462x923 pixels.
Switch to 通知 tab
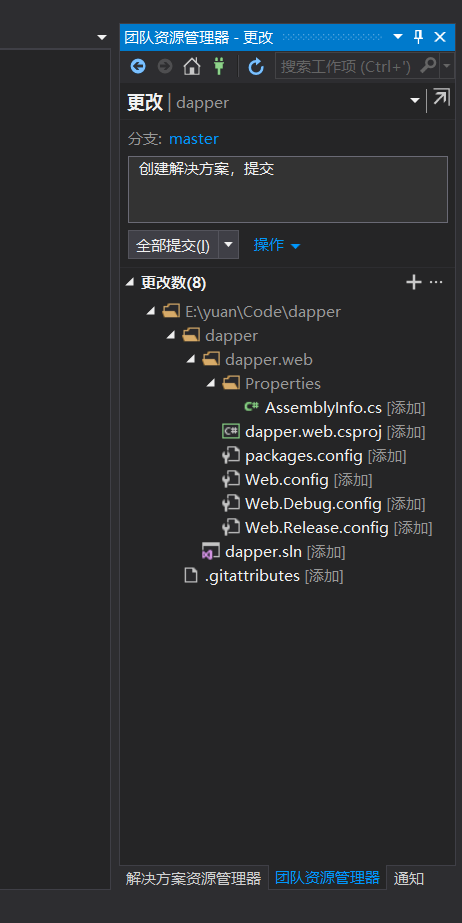pyautogui.click(x=408, y=879)
